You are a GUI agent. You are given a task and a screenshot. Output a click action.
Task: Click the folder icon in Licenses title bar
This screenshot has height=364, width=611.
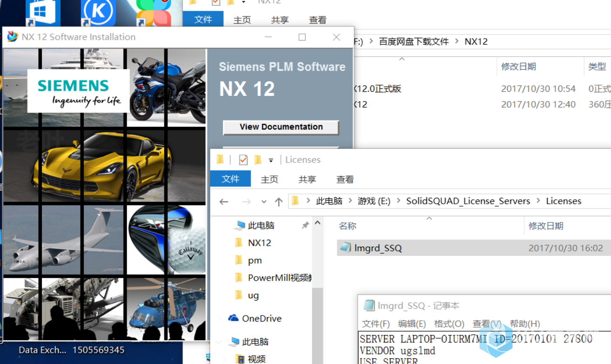point(220,160)
